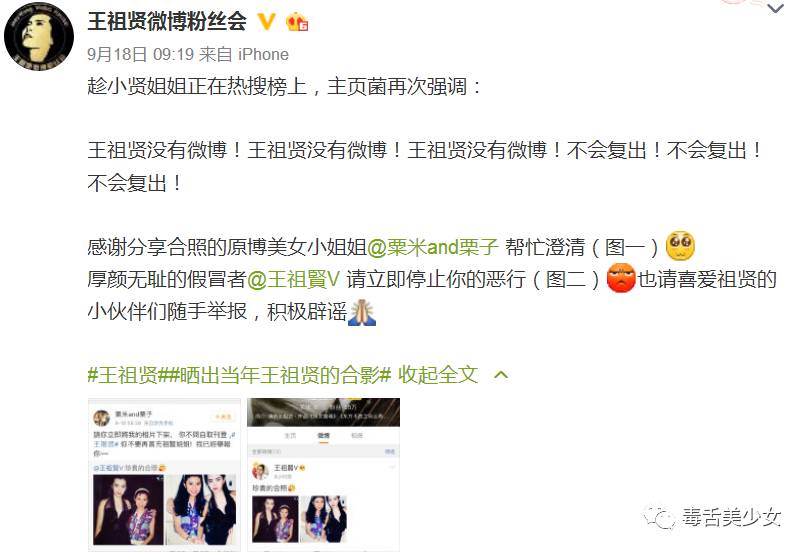807x552 pixels.
Task: Collapse the post with 收起全文
Action: [438, 375]
